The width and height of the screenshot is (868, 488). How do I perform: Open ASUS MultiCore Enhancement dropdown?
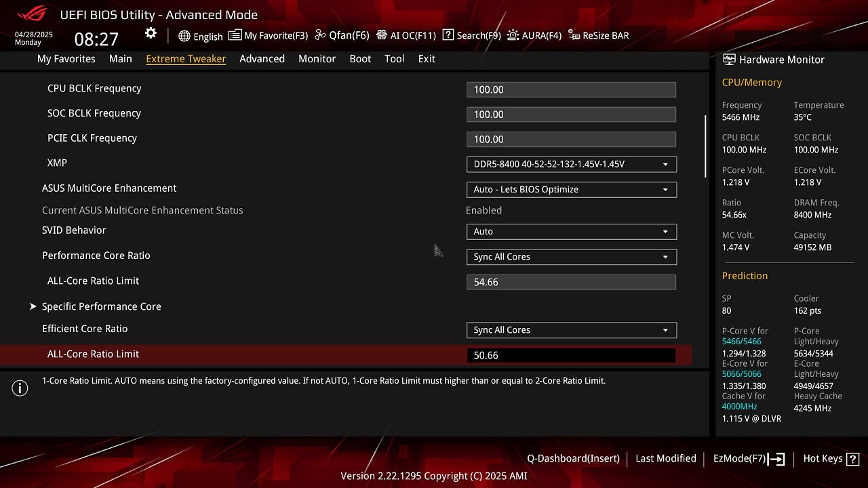coord(572,189)
